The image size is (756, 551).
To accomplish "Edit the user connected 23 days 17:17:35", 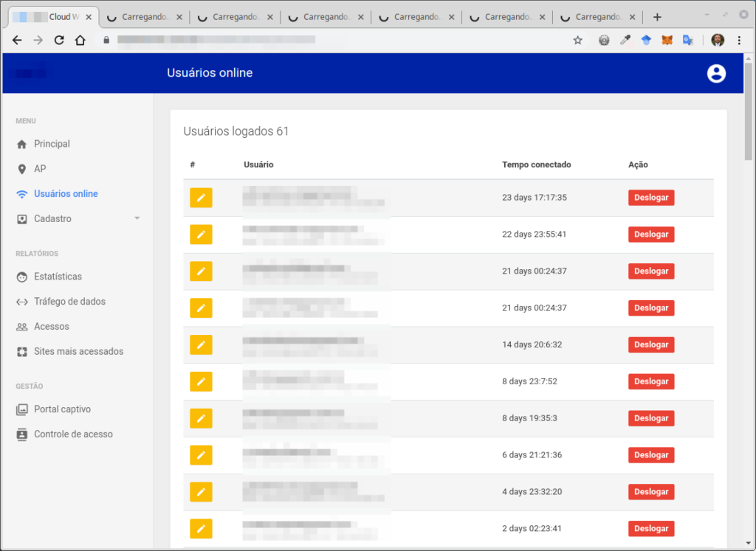I will tap(201, 198).
